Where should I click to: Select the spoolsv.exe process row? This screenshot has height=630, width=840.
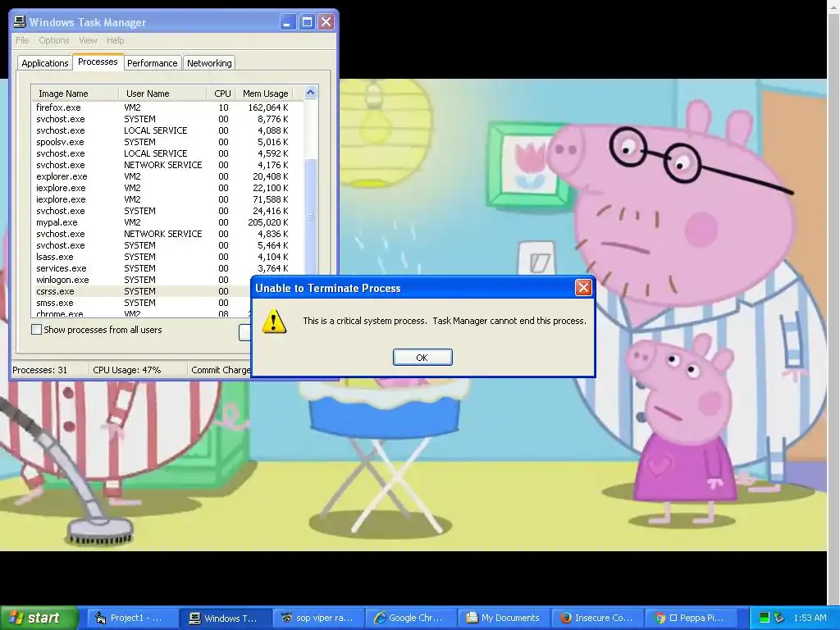click(x=167, y=142)
